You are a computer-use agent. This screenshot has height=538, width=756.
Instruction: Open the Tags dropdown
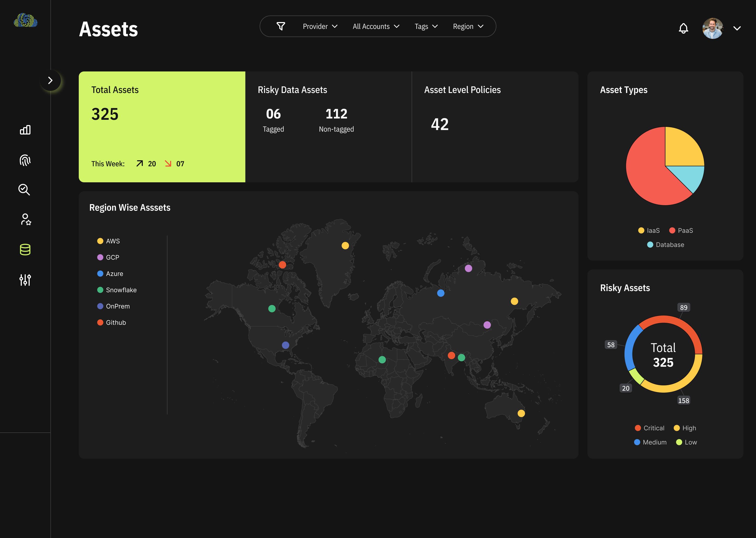pos(426,27)
